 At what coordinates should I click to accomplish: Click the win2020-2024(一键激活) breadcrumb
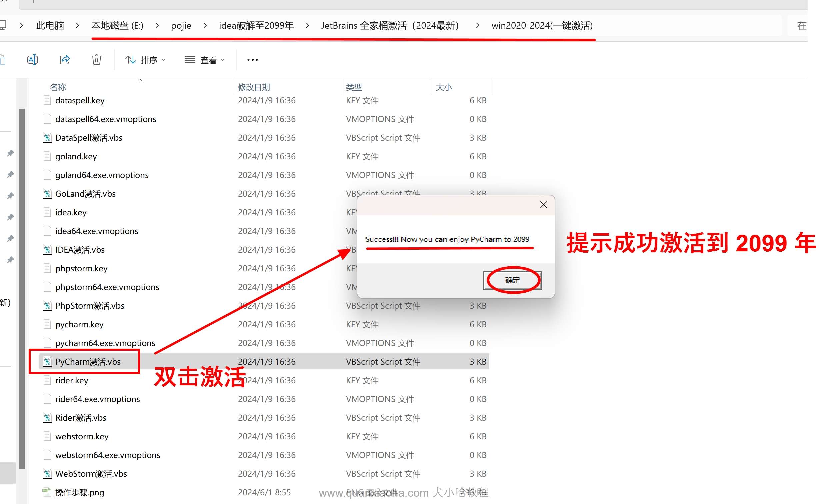point(542,25)
